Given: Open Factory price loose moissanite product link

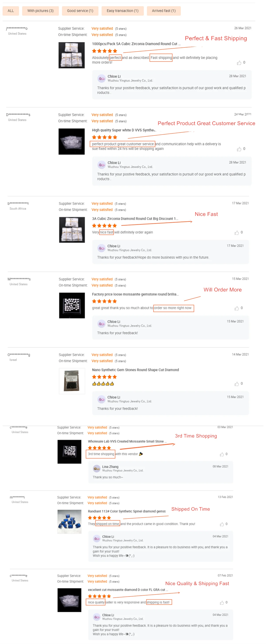Looking at the screenshot, I should (x=135, y=294).
